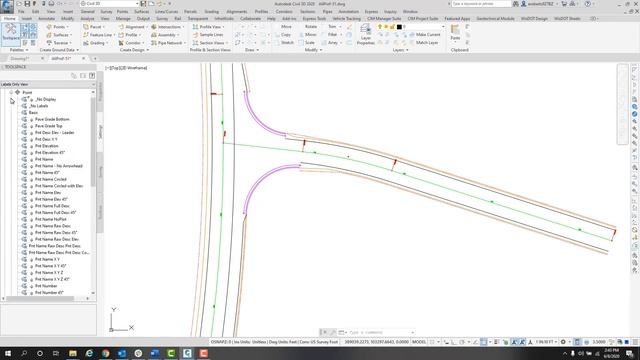Viewport: 640px width, 360px height.
Task: Click the Toolspace help icon
Action: 92,76
